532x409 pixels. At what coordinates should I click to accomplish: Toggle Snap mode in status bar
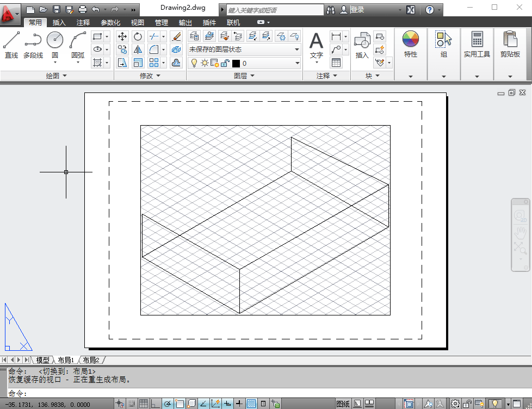(132, 404)
